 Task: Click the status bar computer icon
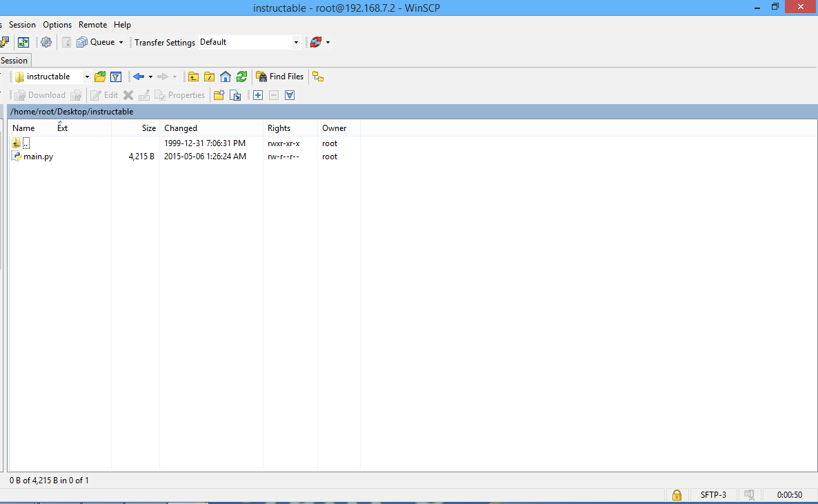(749, 494)
